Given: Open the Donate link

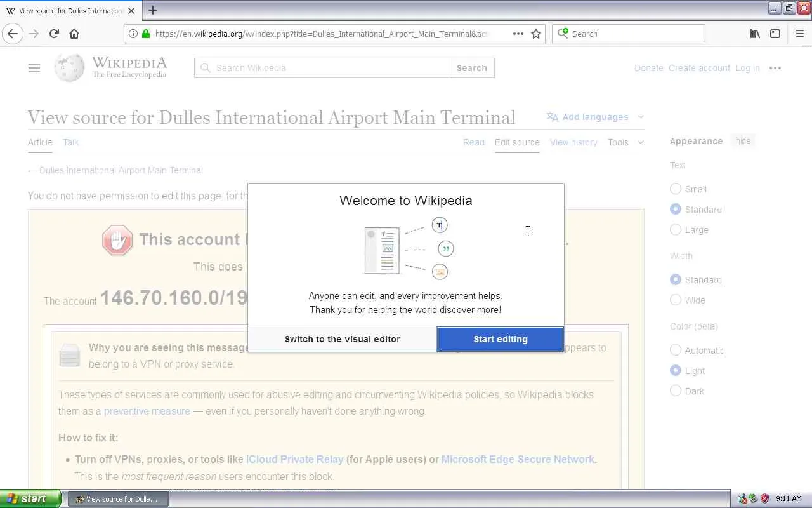Looking at the screenshot, I should [x=648, y=68].
